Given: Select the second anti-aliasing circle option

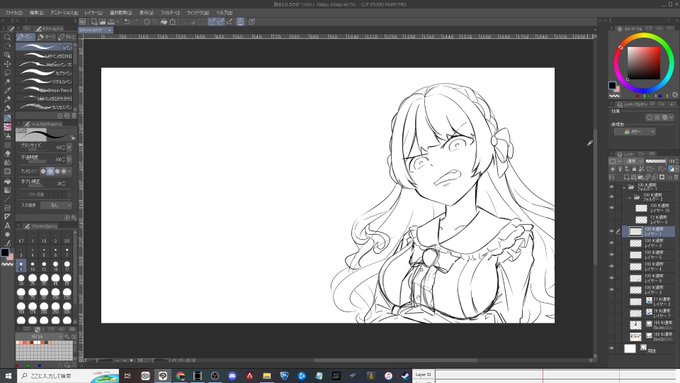Looking at the screenshot, I should (x=50, y=171).
